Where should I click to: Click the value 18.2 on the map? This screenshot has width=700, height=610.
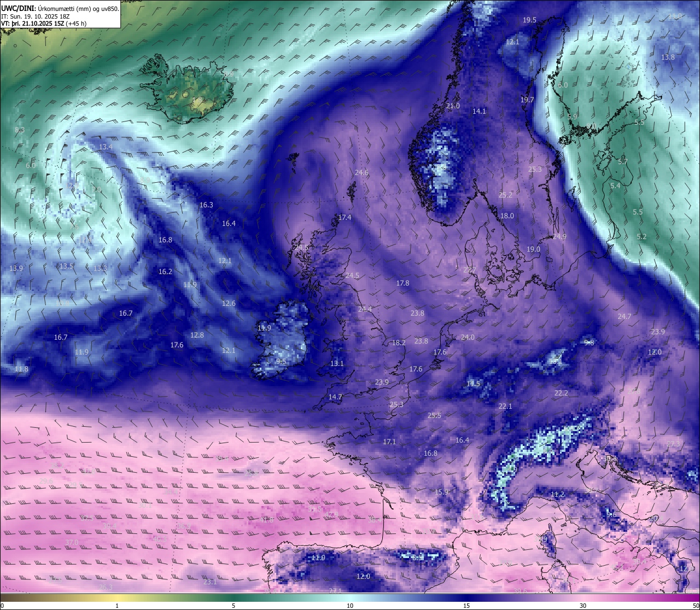pos(399,342)
